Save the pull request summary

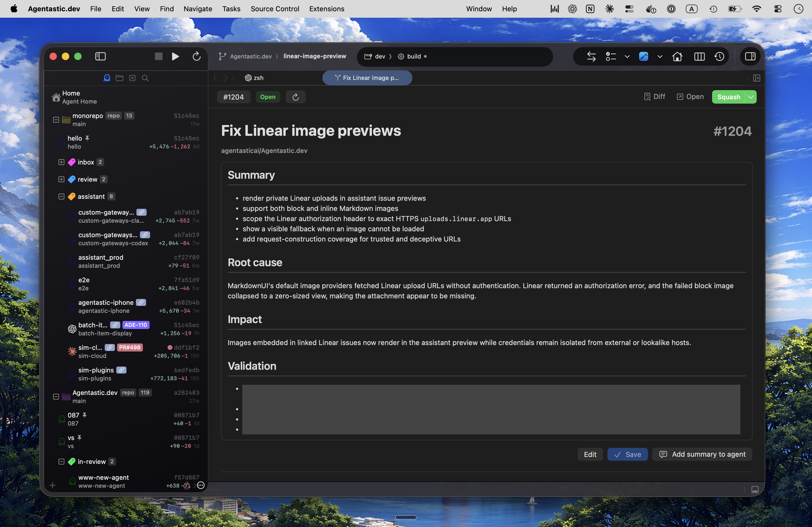tap(628, 454)
